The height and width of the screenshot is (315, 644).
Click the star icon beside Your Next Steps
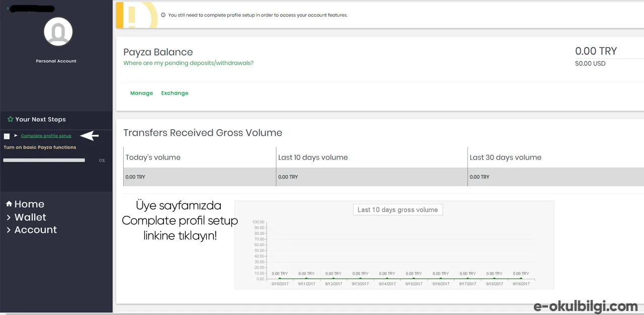[10, 119]
